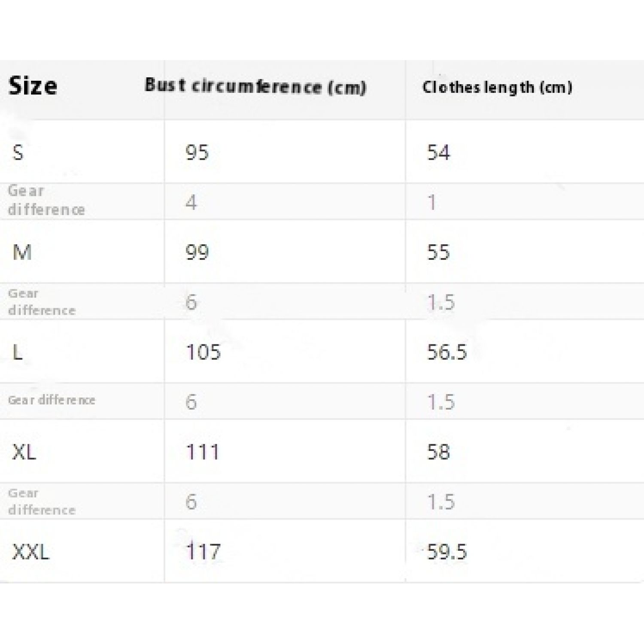Click clothes length value 56.5
Viewport: 644px width, 644px height.
(x=447, y=352)
